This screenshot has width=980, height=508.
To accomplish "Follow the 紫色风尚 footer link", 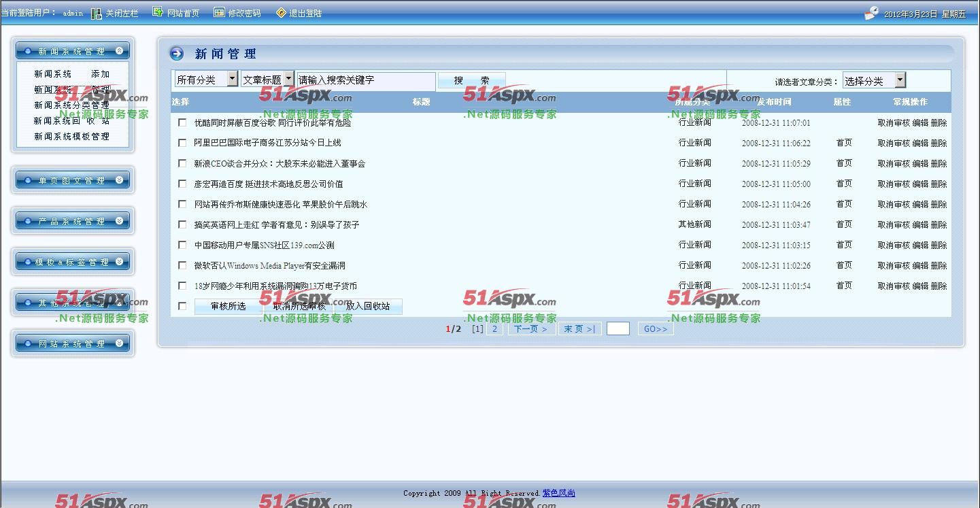I will pyautogui.click(x=559, y=493).
